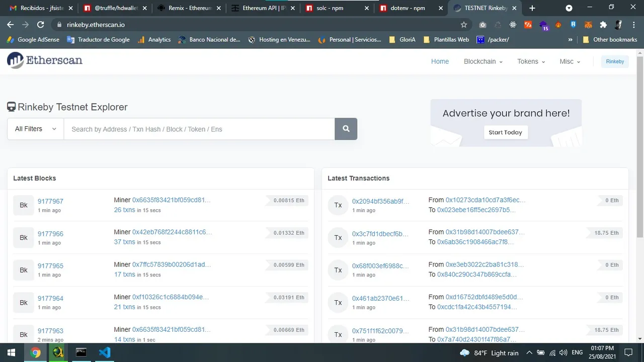Open the Extensions puzzle icon
Screen dimensions: 644x362
(603, 25)
